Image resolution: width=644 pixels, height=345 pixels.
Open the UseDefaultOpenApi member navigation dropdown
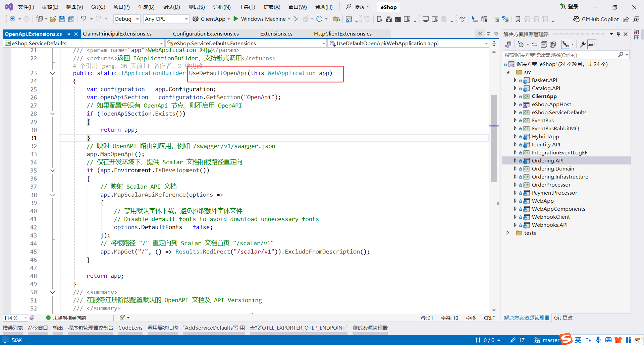click(409, 43)
